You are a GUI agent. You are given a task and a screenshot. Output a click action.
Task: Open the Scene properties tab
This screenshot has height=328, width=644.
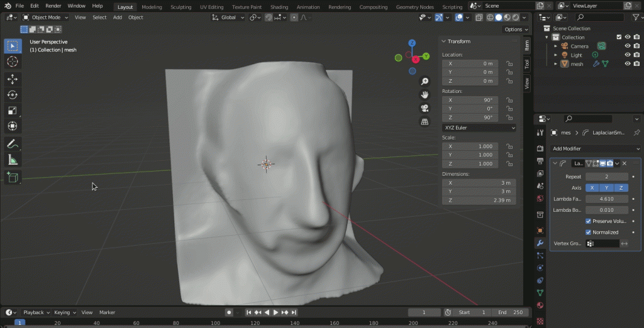tap(540, 186)
